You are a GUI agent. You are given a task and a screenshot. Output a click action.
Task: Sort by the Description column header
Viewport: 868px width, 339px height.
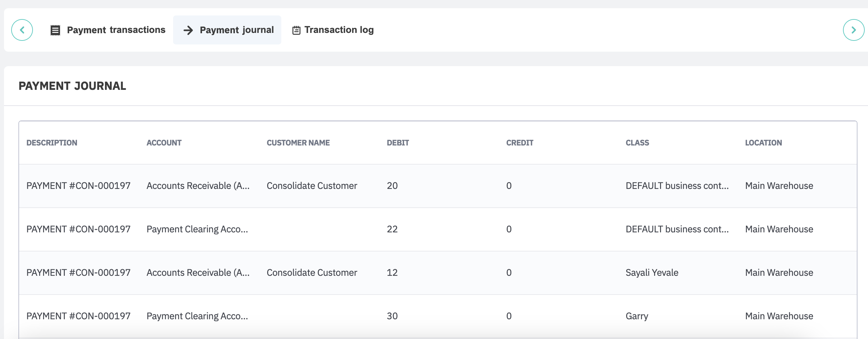(x=52, y=143)
